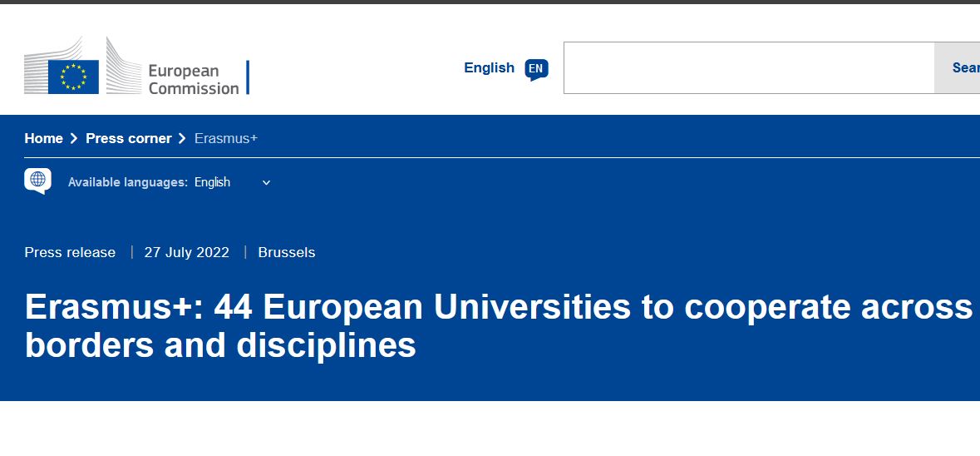Click the Available languages label
Viewport: 980px width, 456px height.
tap(128, 183)
